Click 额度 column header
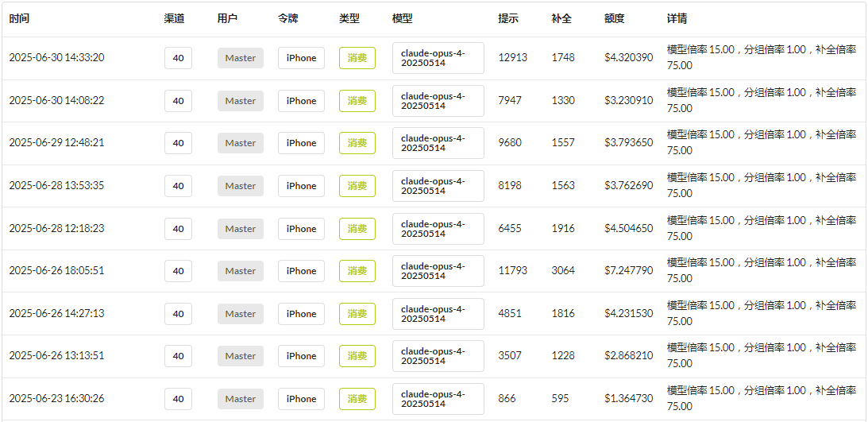The height and width of the screenshot is (422, 868). coord(615,19)
